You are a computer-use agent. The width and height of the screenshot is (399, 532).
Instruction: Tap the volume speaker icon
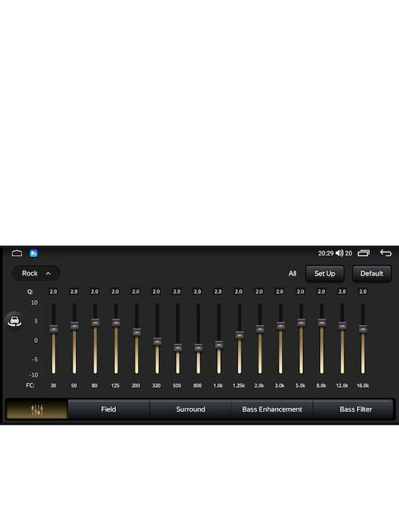[x=339, y=253]
